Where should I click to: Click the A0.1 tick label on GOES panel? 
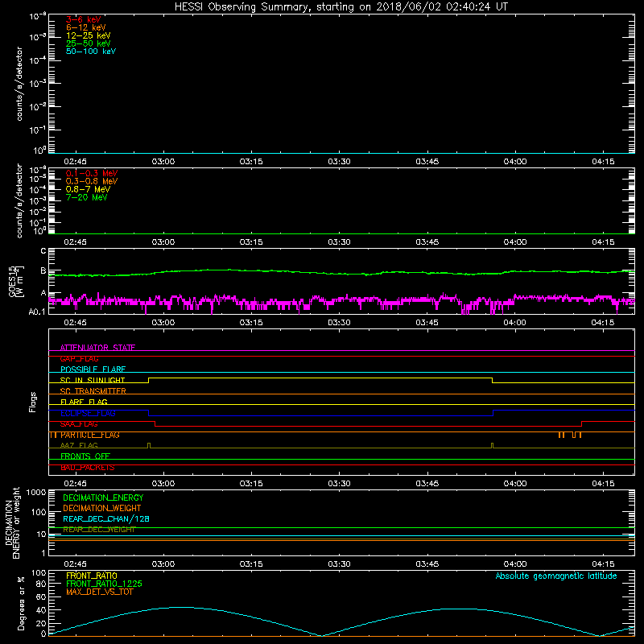click(x=37, y=312)
